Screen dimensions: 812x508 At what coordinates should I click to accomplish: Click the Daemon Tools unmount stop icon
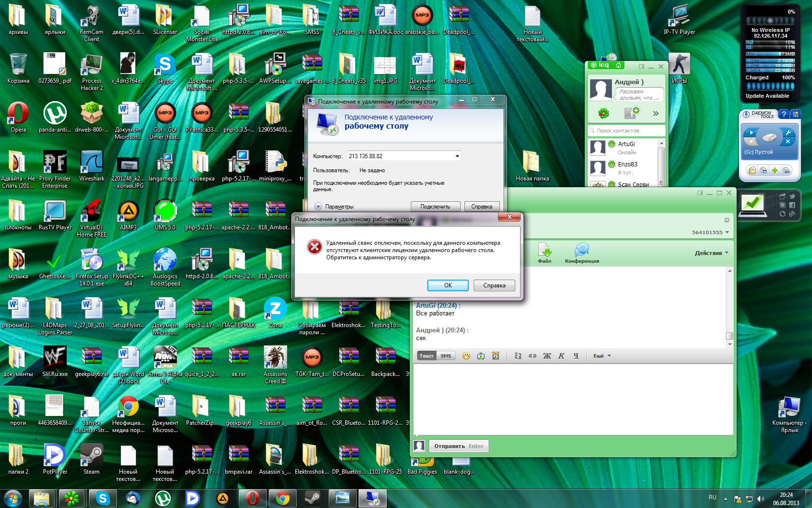(752, 141)
